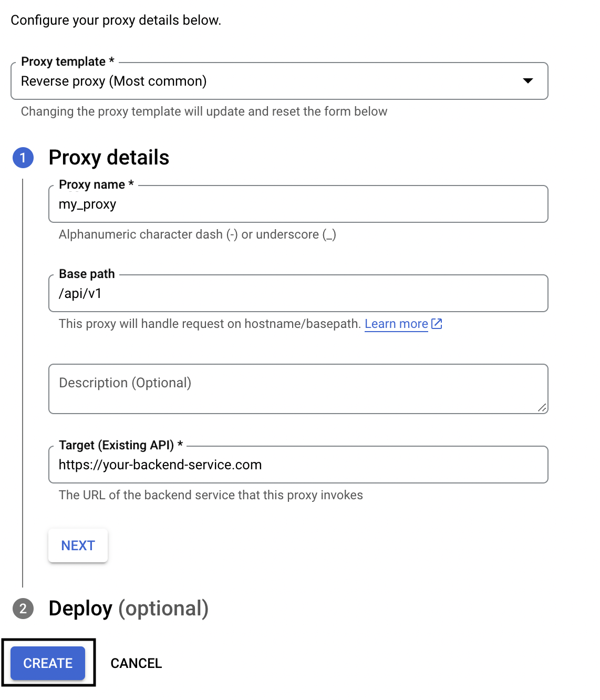The image size is (600, 700).
Task: Select the Description (Optional) text area
Action: click(x=298, y=389)
